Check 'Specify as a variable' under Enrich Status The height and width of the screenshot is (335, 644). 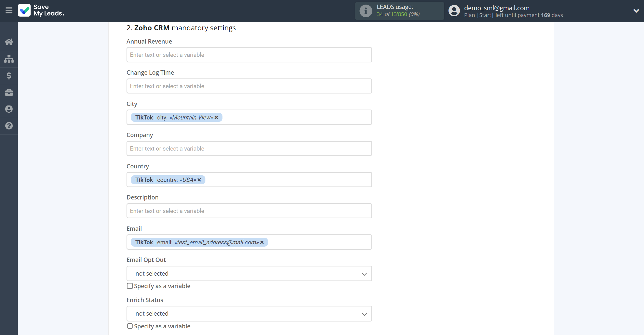130,326
